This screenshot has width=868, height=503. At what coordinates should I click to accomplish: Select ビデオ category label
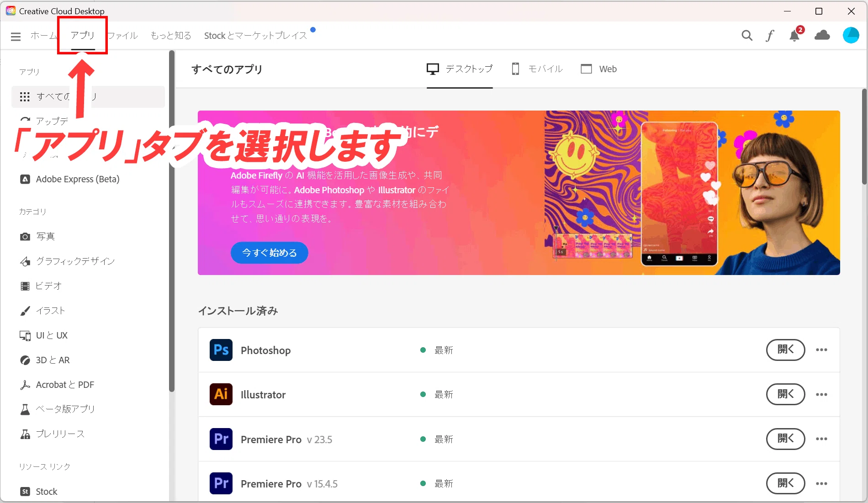pos(48,286)
